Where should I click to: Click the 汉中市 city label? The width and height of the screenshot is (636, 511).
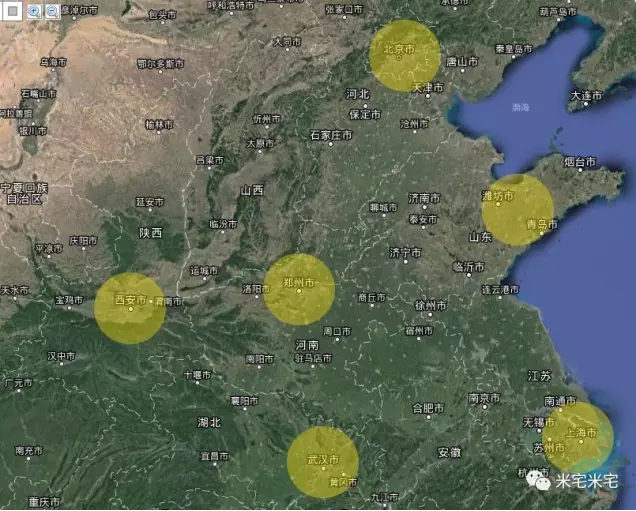(61, 356)
